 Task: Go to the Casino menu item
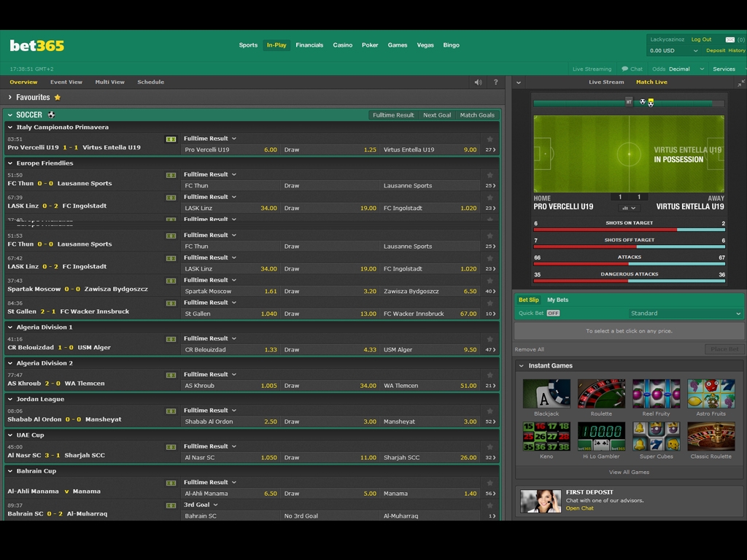coord(342,45)
